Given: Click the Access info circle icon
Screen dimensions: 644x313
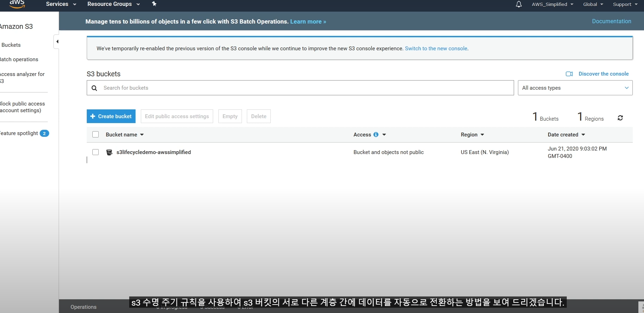Looking at the screenshot, I should click(376, 135).
